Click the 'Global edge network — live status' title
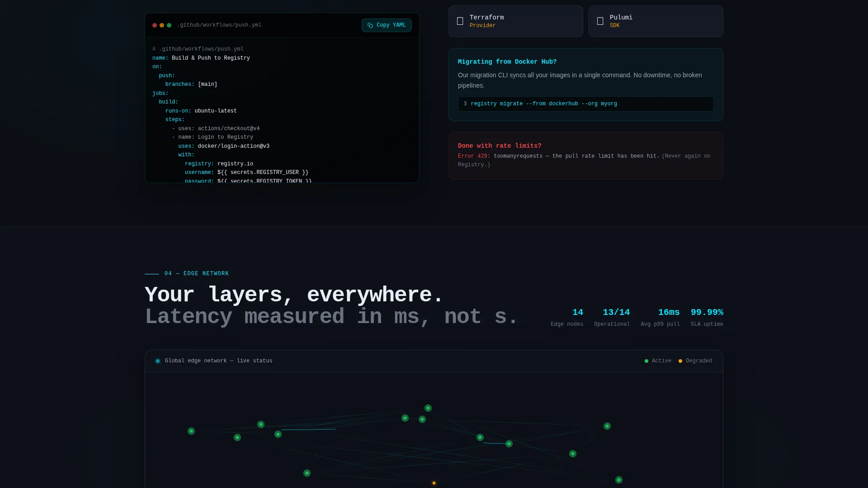868x488 pixels. pyautogui.click(x=219, y=361)
